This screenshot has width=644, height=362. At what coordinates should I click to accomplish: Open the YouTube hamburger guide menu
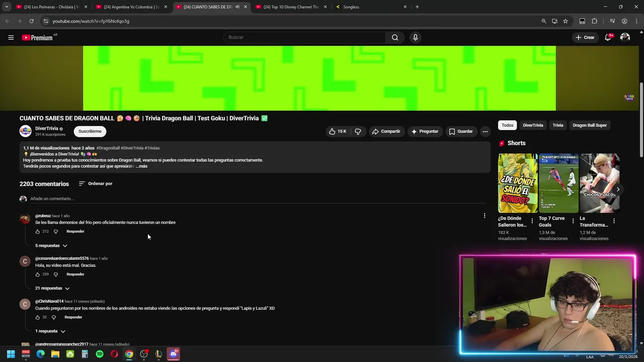coord(11,37)
